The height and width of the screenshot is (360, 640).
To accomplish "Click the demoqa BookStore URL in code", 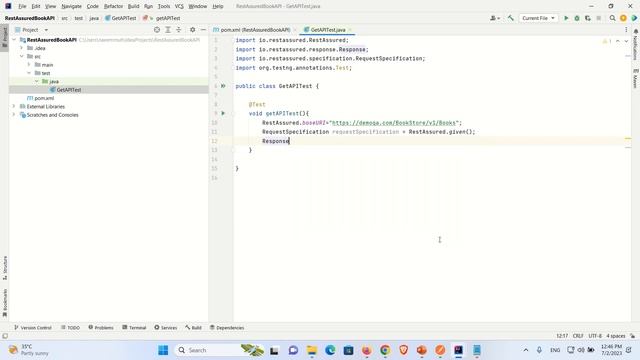I will click(394, 123).
